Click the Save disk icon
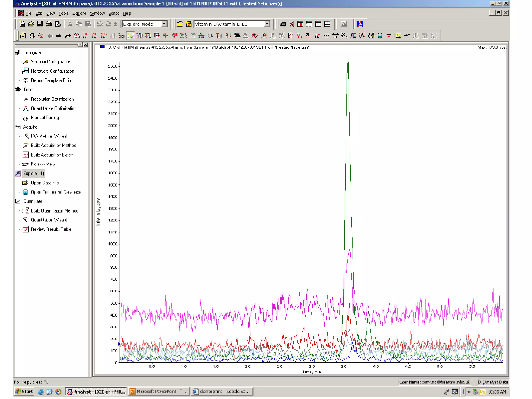The height and width of the screenshot is (399, 532). point(40,24)
